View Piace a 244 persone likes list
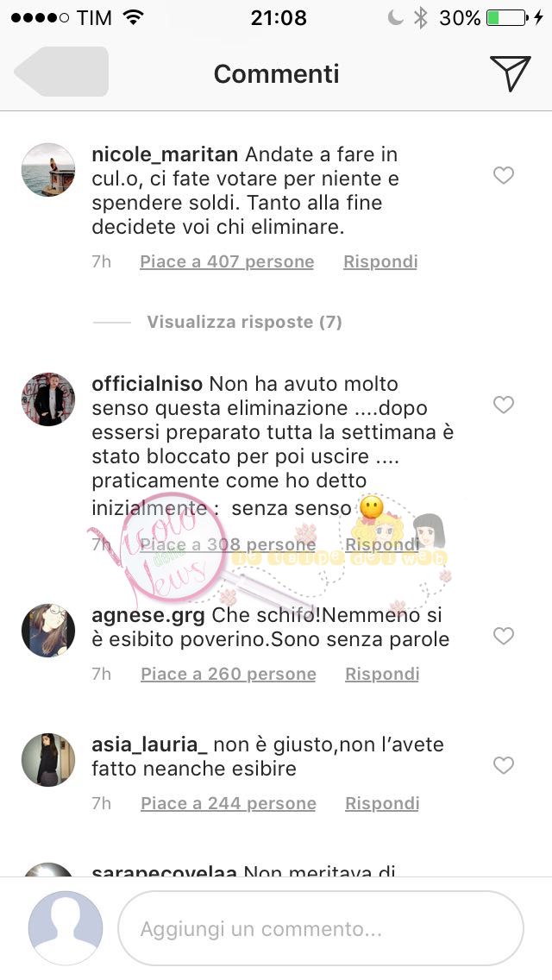The height and width of the screenshot is (980, 552). coord(229,803)
